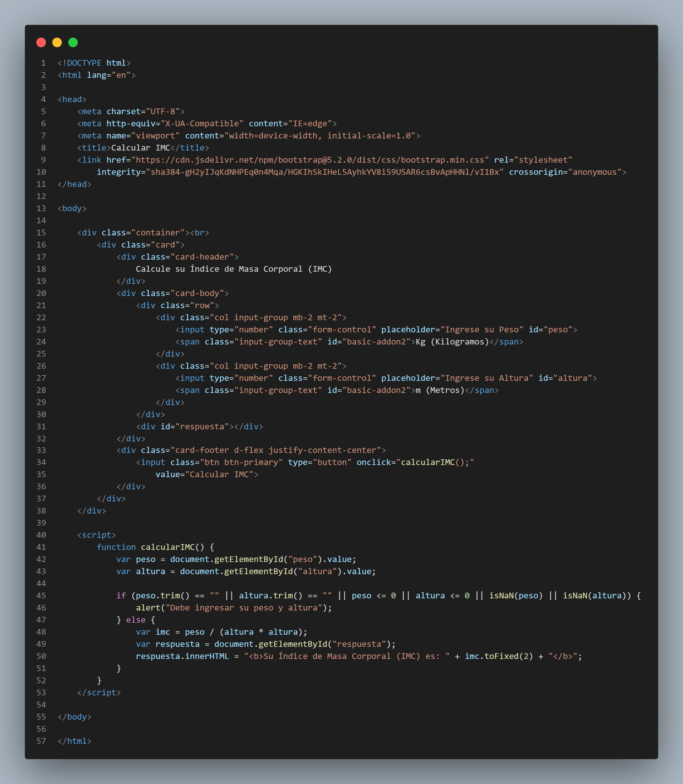The width and height of the screenshot is (683, 784).
Task: Click the 'var respuesta' declaration line
Action: point(266,644)
